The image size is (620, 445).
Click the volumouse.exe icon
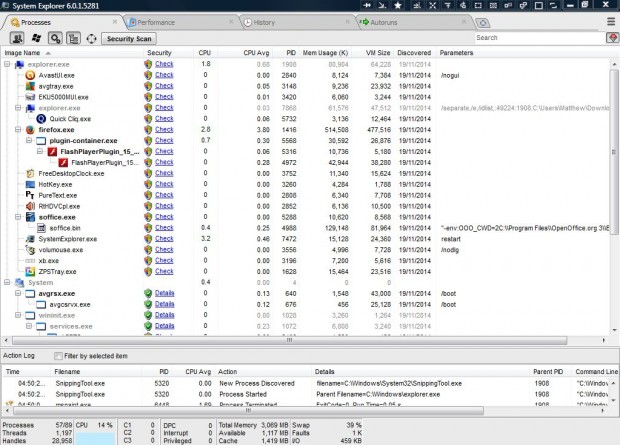pos(30,250)
